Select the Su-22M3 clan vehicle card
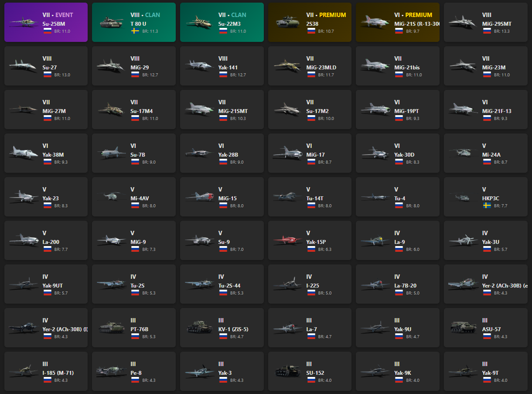Image resolution: width=532 pixels, height=394 pixels. pyautogui.click(x=222, y=22)
